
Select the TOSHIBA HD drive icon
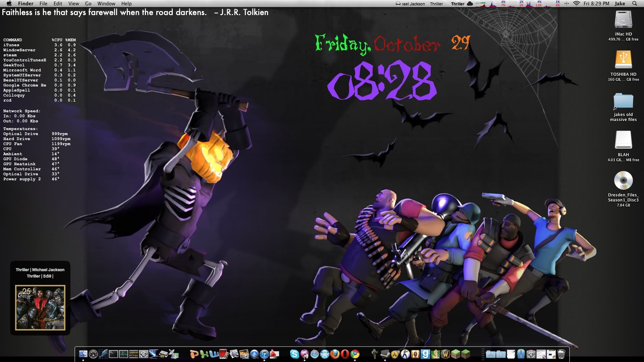[623, 60]
